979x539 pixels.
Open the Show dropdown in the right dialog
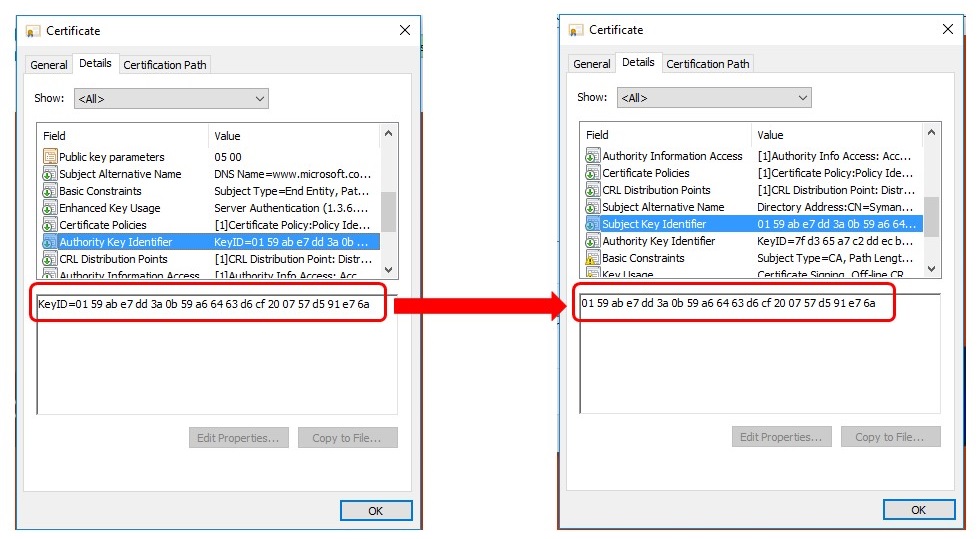click(713, 98)
